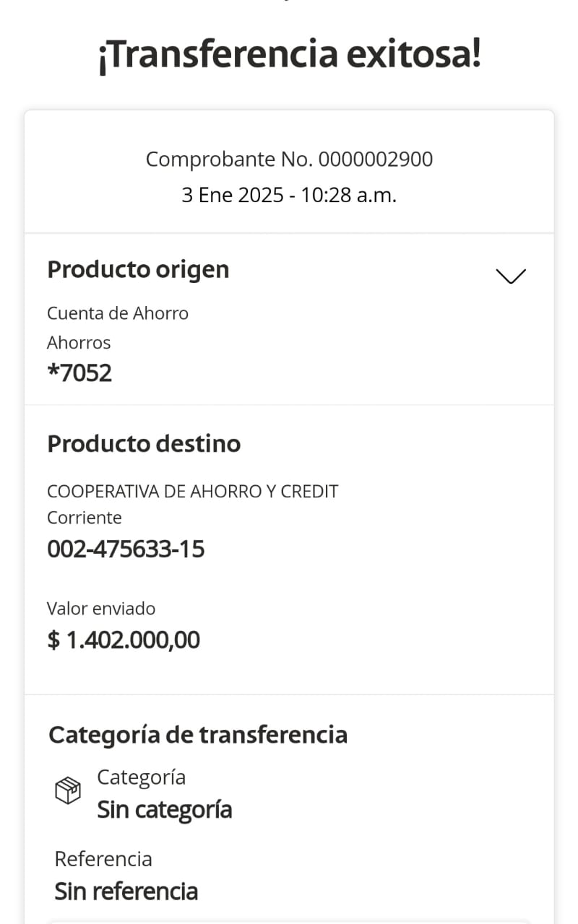Select the Sin categoría value
Screen dimensions: 578x924
[165, 810]
